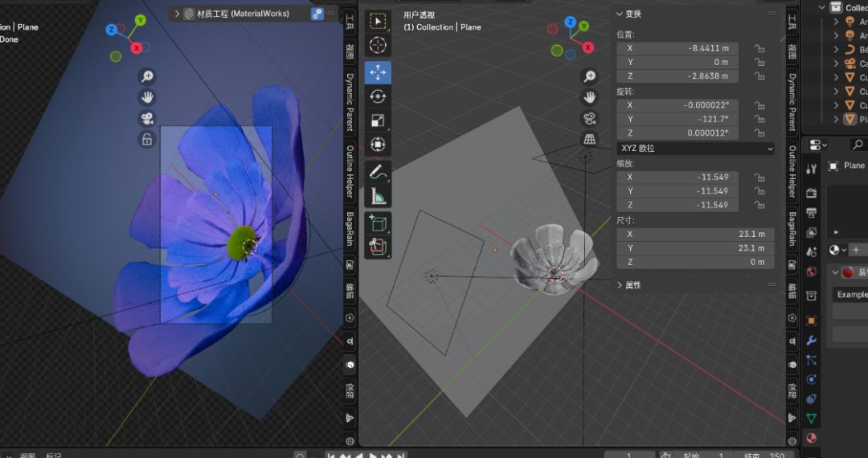The width and height of the screenshot is (868, 458).
Task: Toggle the camera-to-view lock in left viewport
Action: (x=146, y=140)
